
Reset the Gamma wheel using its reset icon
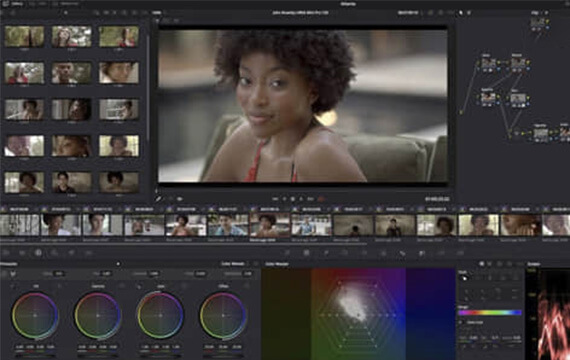tap(121, 287)
